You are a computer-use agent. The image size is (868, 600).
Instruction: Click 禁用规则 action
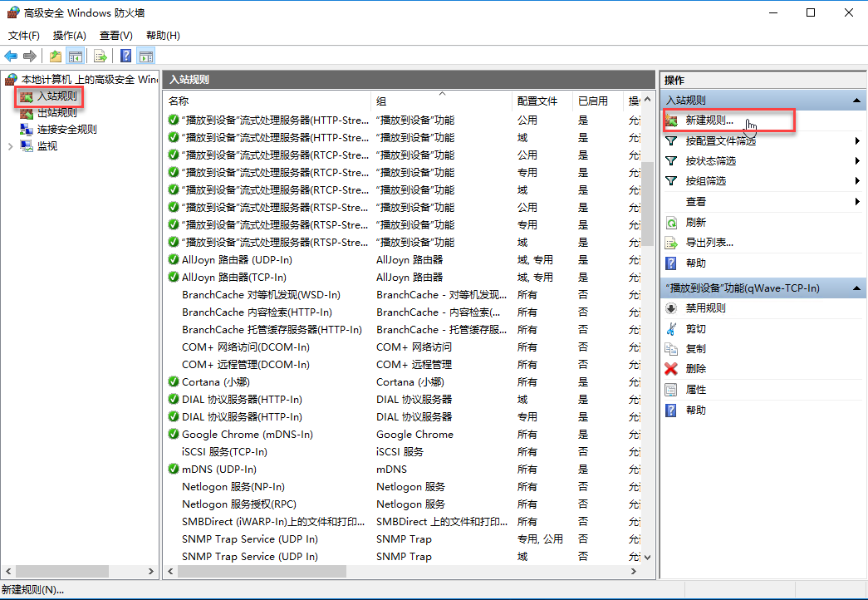pyautogui.click(x=705, y=308)
